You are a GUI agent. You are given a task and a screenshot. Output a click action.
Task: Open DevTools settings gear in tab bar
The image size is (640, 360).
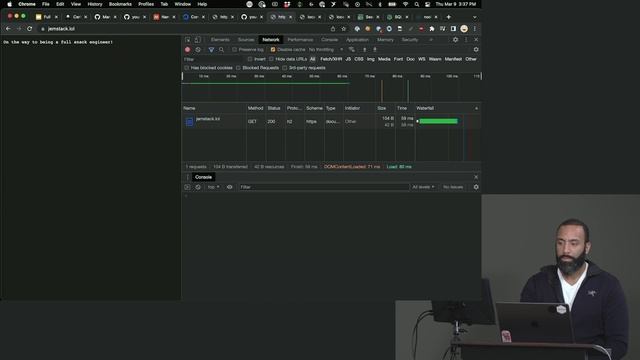[x=456, y=40]
